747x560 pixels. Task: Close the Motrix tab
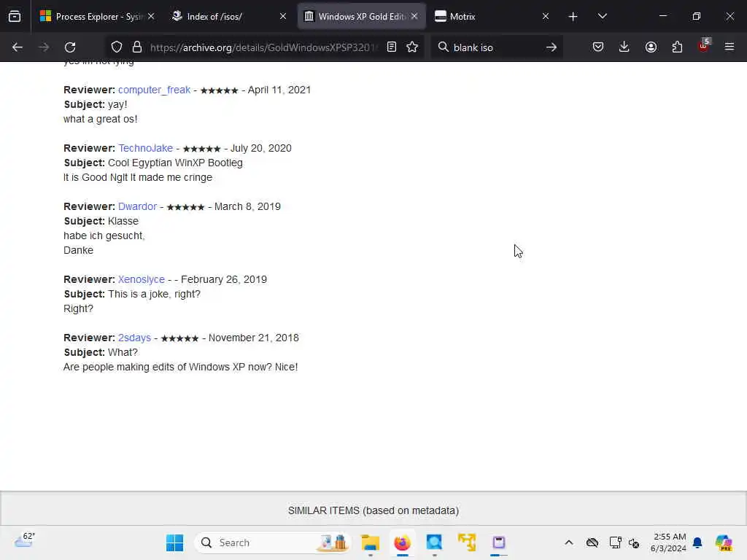546,17
